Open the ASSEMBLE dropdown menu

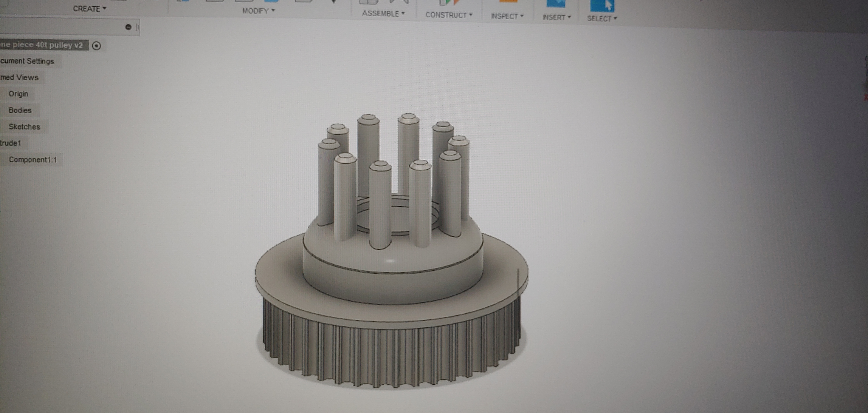click(383, 14)
